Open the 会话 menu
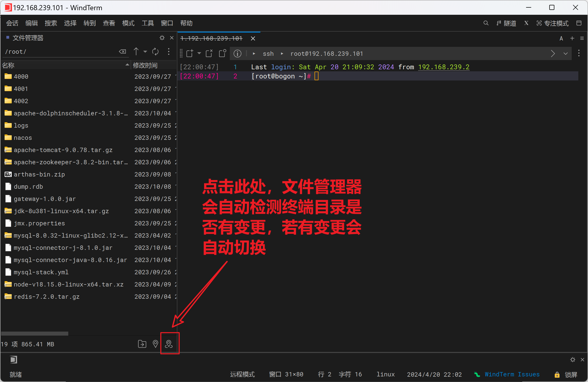 coord(12,23)
